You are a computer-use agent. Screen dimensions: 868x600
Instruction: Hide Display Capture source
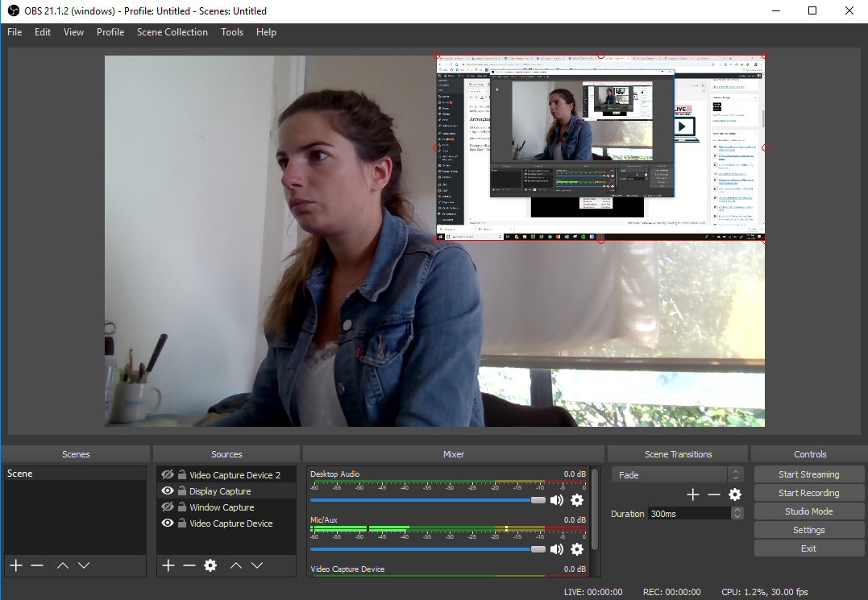pos(167,490)
